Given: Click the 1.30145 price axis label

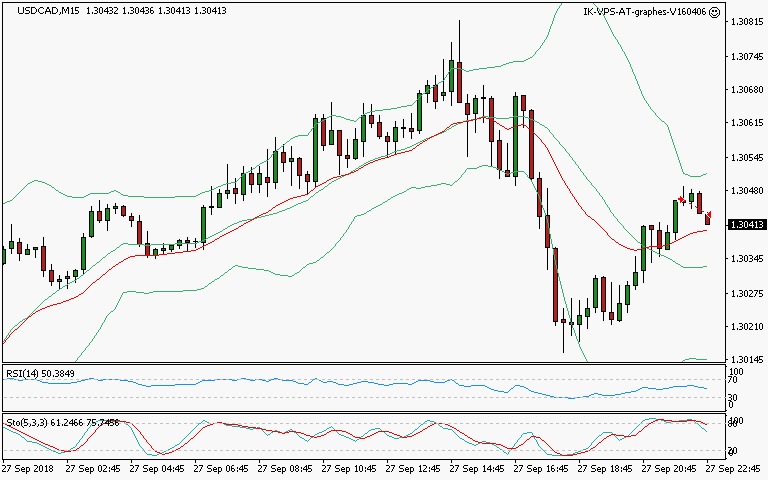Looking at the screenshot, I should [747, 359].
